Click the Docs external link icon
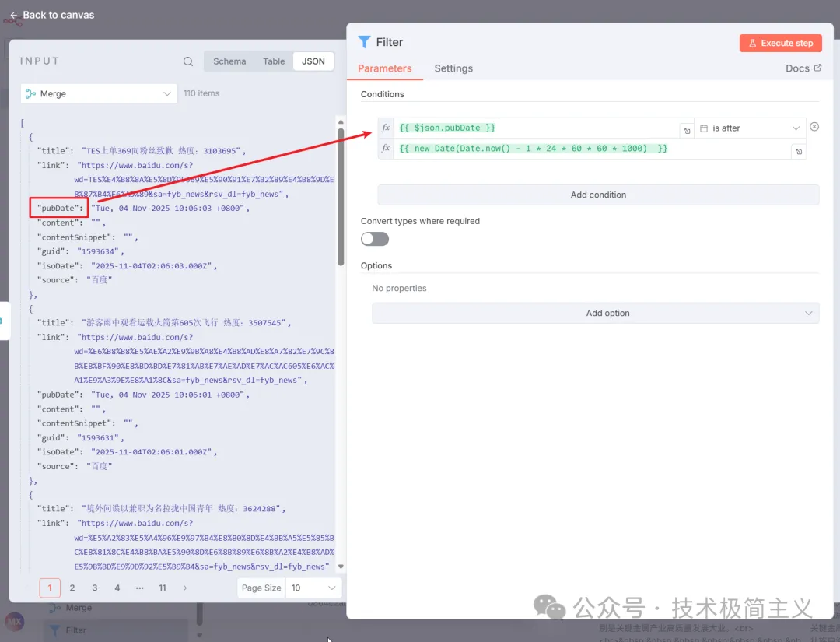840x642 pixels. (817, 68)
